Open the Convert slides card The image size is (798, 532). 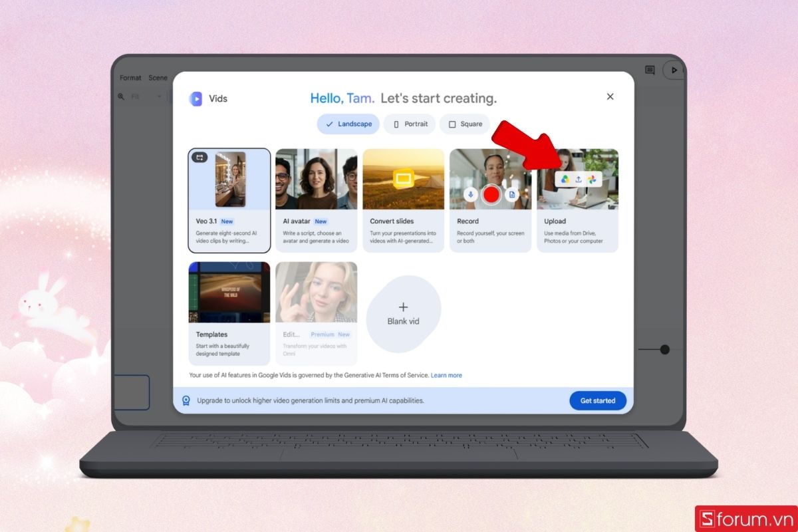(x=404, y=200)
